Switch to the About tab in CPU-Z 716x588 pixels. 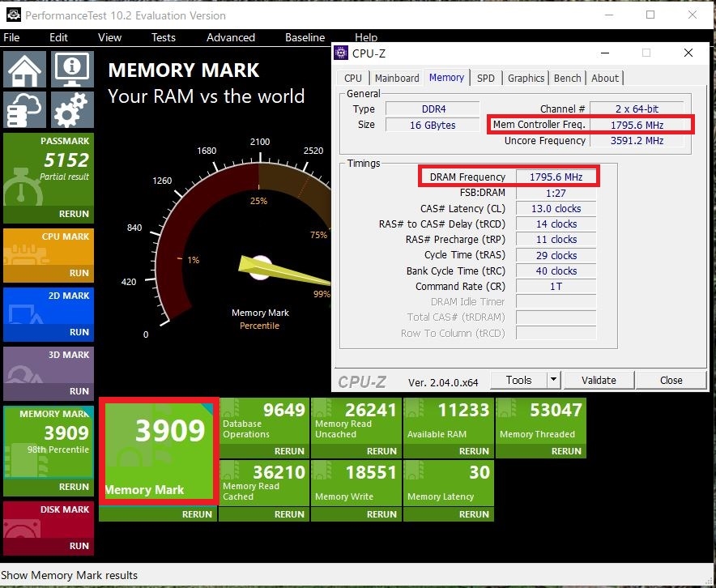coord(605,78)
